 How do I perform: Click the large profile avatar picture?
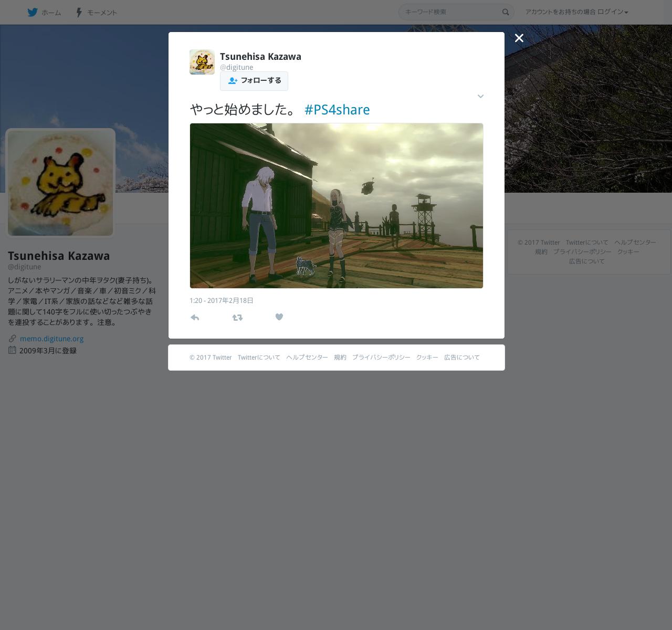60,183
